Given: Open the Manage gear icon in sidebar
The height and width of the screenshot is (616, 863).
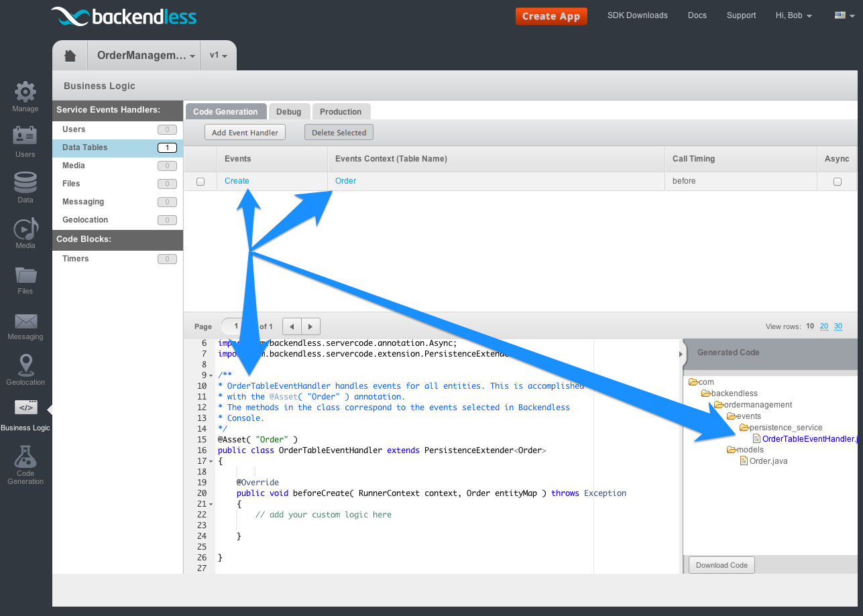Looking at the screenshot, I should [25, 91].
